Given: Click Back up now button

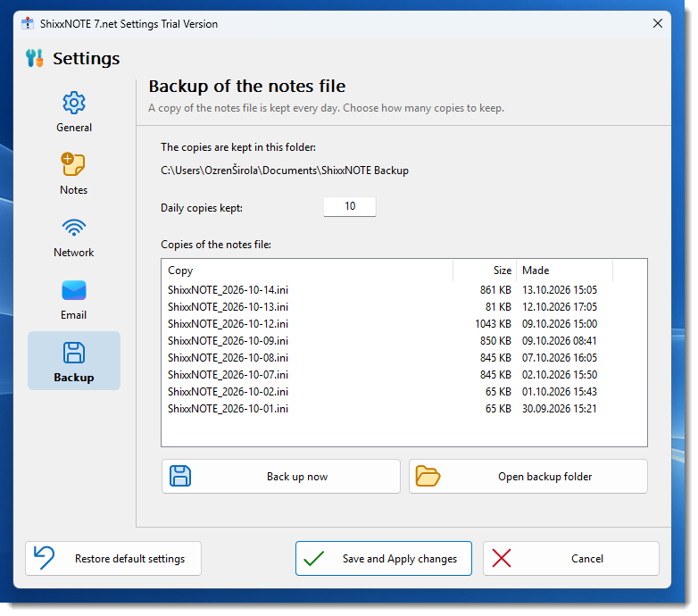Looking at the screenshot, I should [x=281, y=476].
